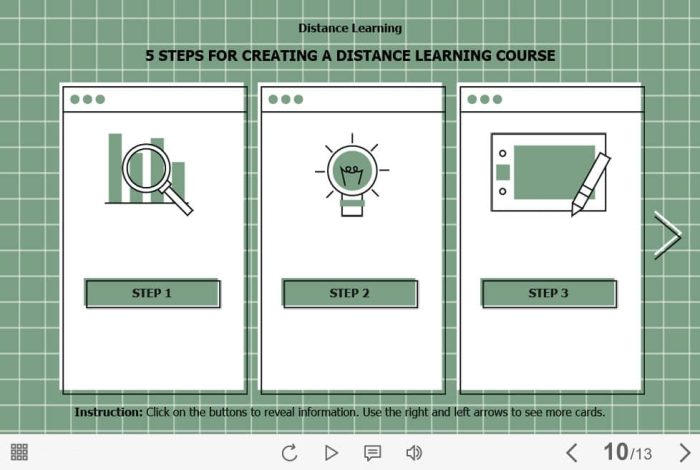Click the three dots on first card
This screenshot has width=700, height=470.
click(x=87, y=99)
